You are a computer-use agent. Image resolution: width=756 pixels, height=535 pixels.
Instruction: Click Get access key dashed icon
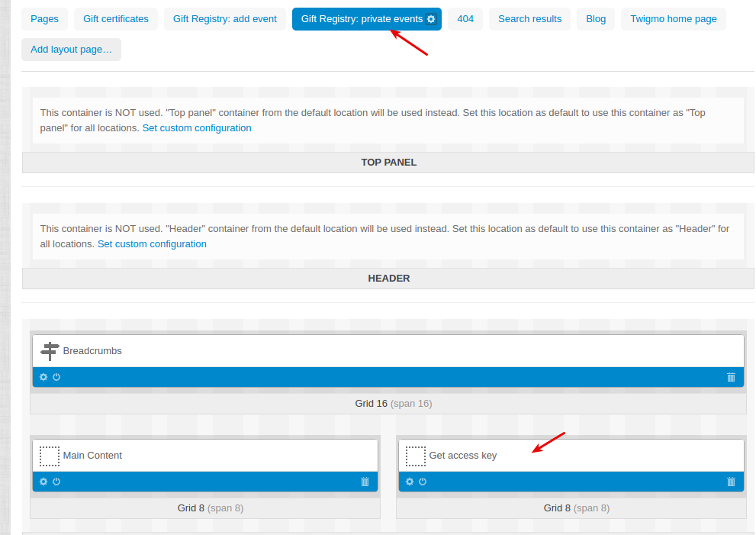pyautogui.click(x=416, y=456)
